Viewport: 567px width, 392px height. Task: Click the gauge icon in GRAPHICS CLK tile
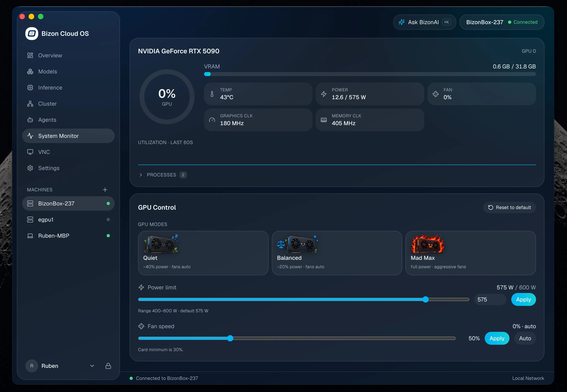[x=212, y=120]
